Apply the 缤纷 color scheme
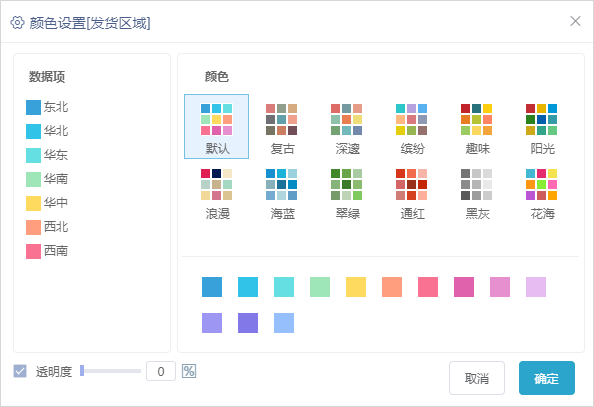The width and height of the screenshot is (594, 407). click(411, 127)
